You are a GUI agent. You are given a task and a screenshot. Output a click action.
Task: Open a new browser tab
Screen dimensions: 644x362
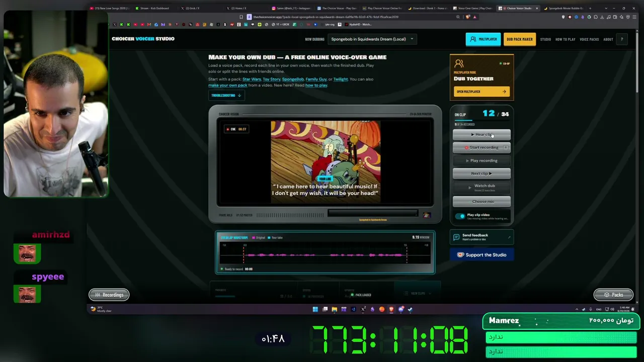[x=590, y=8]
